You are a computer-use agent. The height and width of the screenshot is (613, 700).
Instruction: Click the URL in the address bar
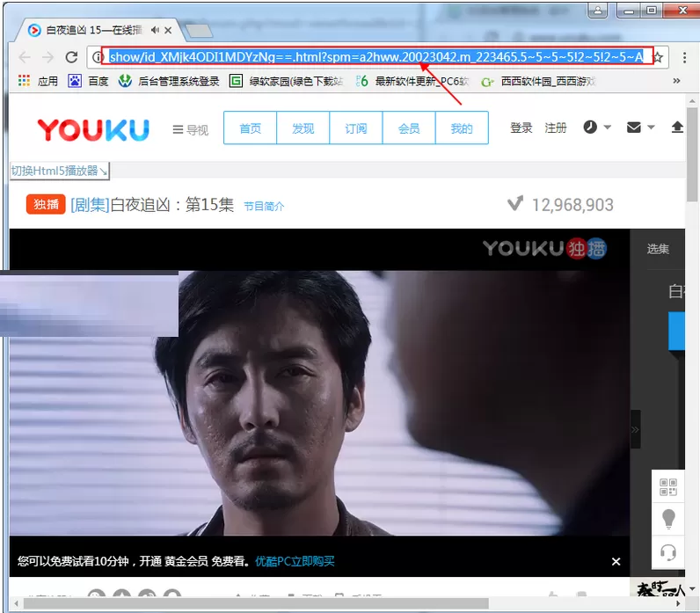coord(376,56)
